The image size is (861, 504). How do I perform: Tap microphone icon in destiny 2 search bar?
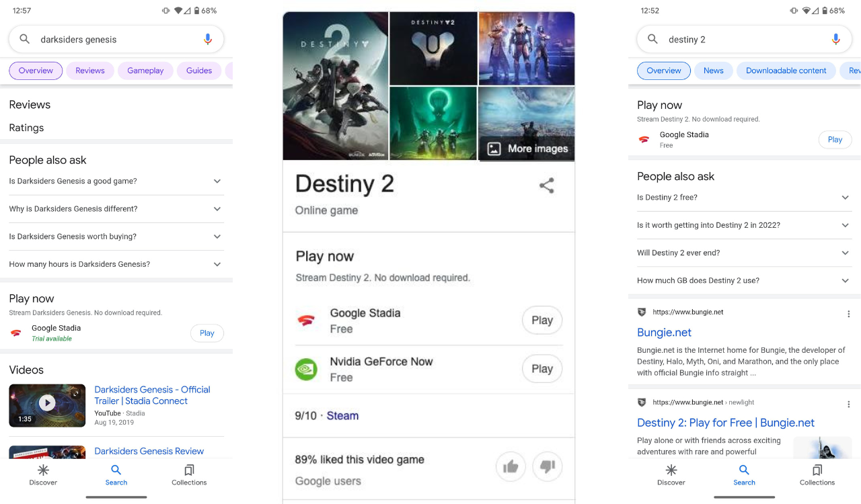point(836,39)
